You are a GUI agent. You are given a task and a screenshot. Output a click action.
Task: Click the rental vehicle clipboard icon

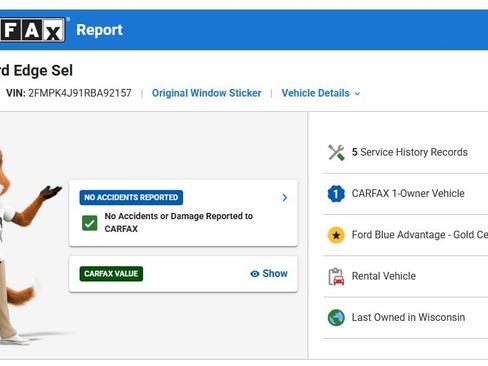(336, 276)
